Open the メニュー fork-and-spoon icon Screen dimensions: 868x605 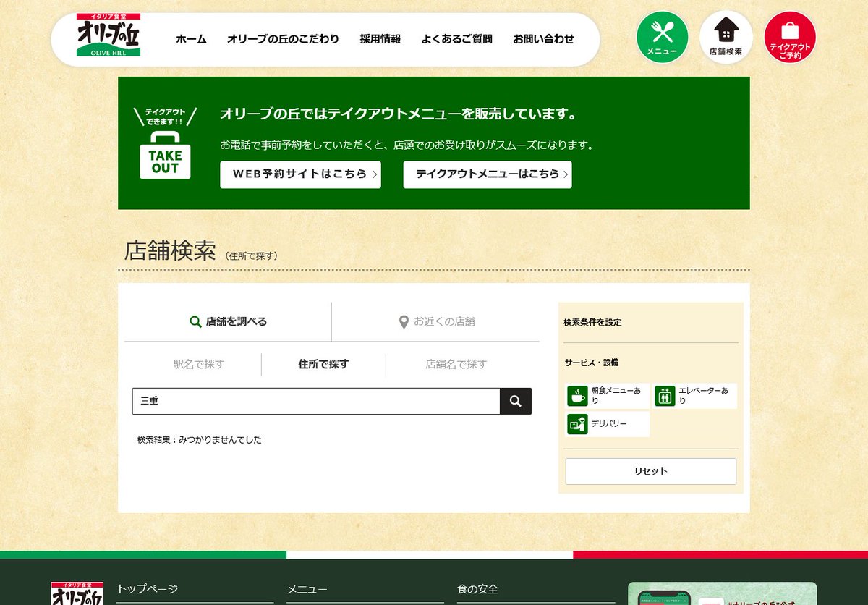pos(662,37)
